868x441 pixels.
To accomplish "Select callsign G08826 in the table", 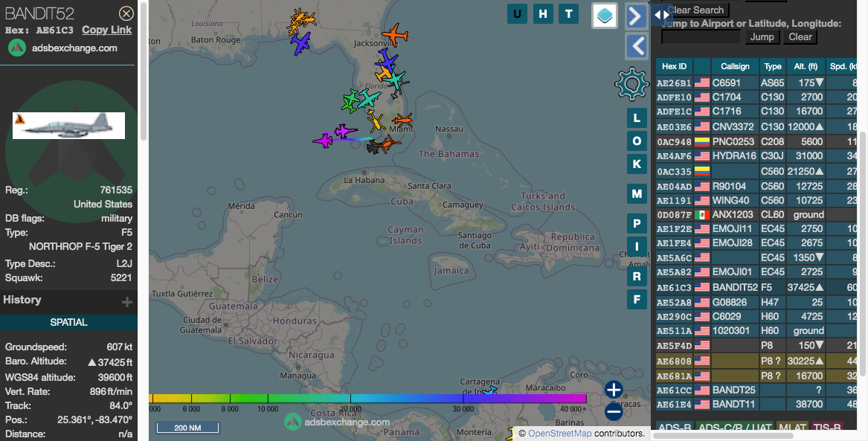I will pos(730,302).
